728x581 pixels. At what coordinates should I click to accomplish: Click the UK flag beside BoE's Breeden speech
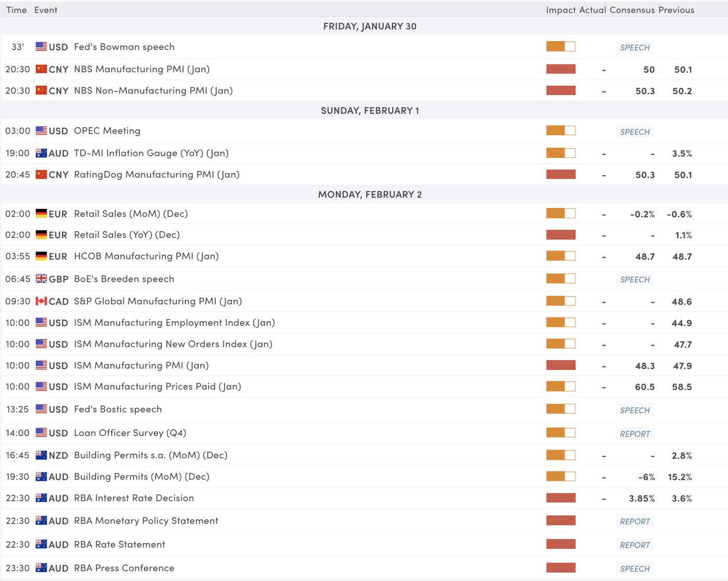[41, 279]
